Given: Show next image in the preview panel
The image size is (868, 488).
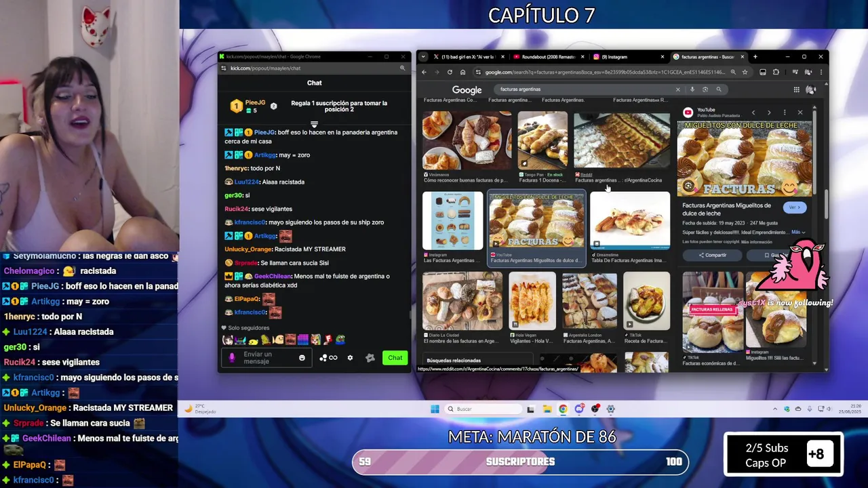Looking at the screenshot, I should click(x=769, y=113).
